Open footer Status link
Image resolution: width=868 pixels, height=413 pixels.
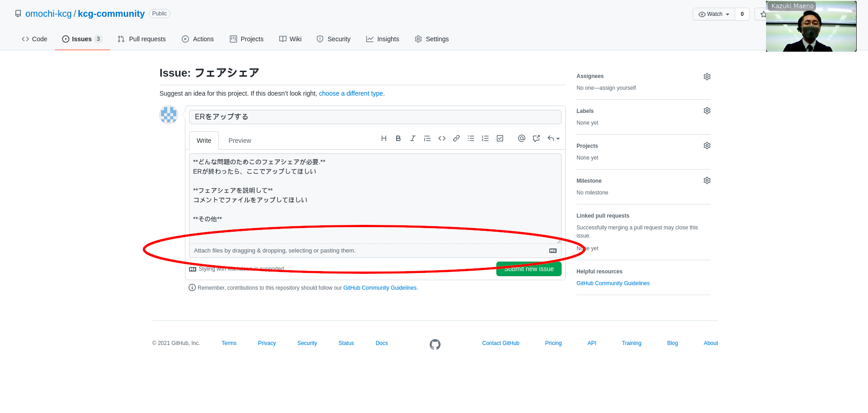346,343
